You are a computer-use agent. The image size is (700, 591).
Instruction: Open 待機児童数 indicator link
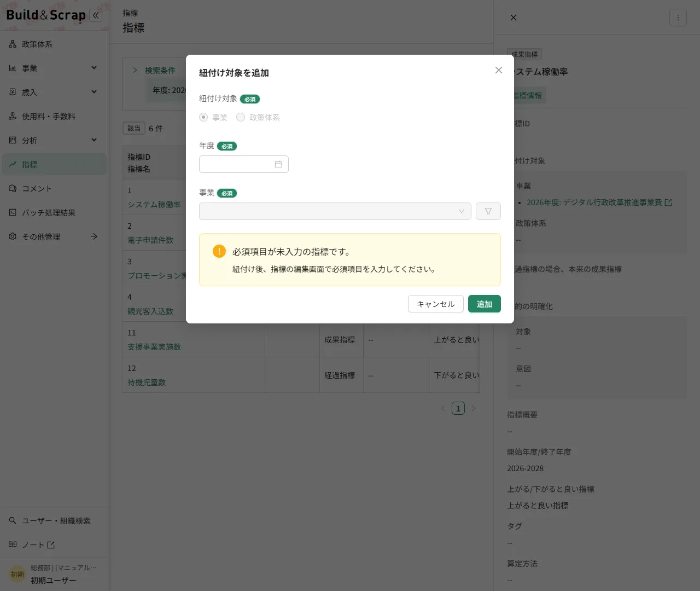[147, 383]
